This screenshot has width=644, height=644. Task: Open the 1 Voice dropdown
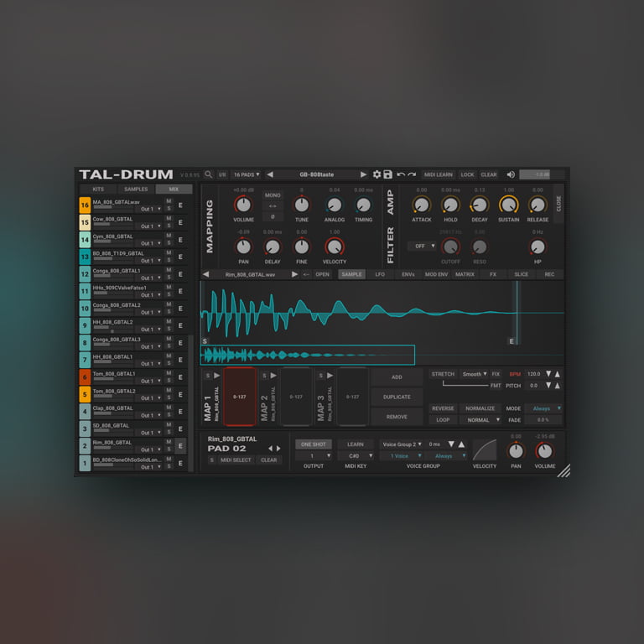[402, 456]
